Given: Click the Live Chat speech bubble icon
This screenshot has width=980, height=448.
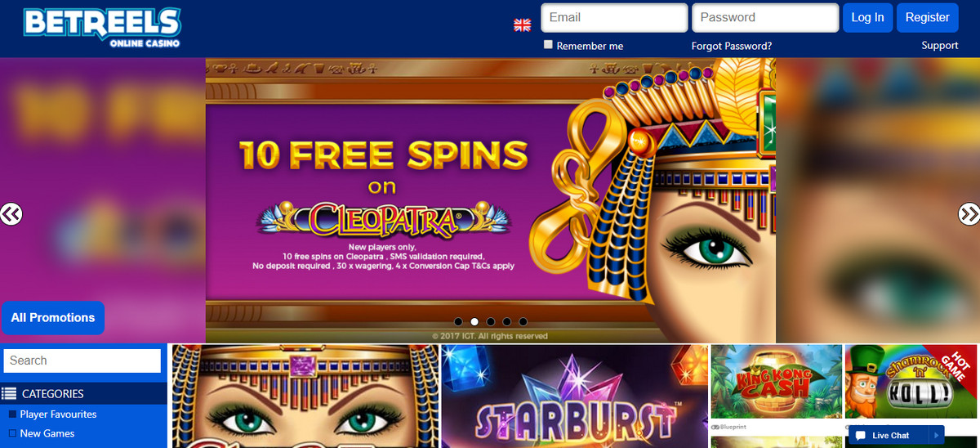Looking at the screenshot, I should 861,436.
